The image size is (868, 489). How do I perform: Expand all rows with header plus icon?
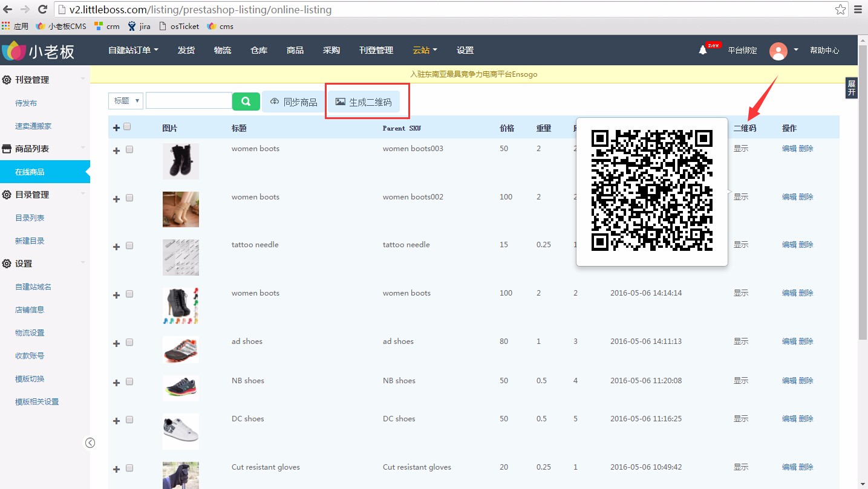[x=117, y=128]
